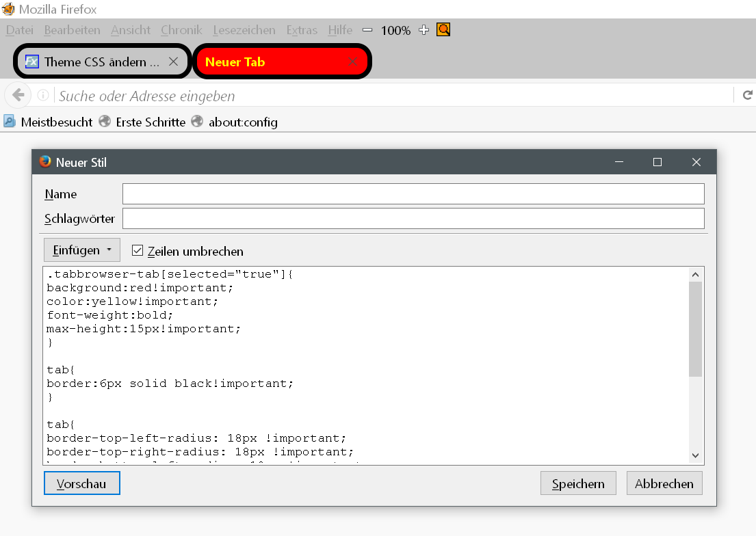Click the Name input field
Screen dimensions: 756x536
413,193
